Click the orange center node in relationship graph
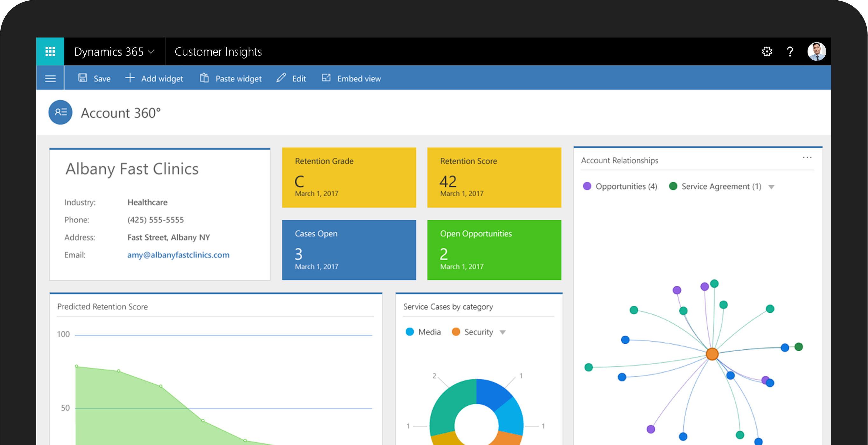 point(712,354)
